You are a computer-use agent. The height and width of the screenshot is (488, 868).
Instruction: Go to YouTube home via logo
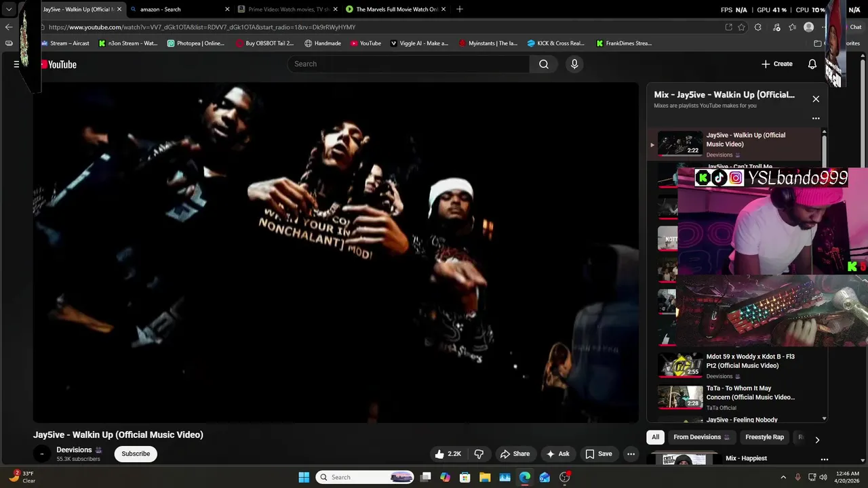[59, 64]
